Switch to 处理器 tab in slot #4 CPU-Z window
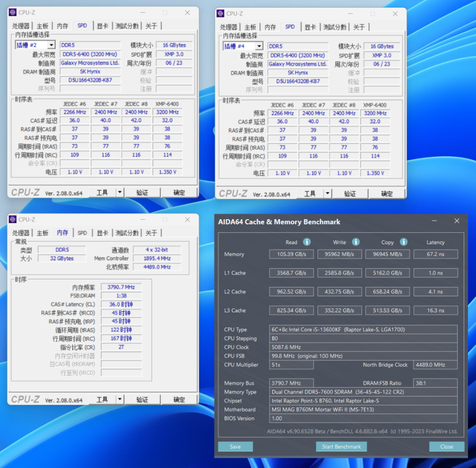This screenshot has width=476, height=468. pyautogui.click(x=228, y=27)
